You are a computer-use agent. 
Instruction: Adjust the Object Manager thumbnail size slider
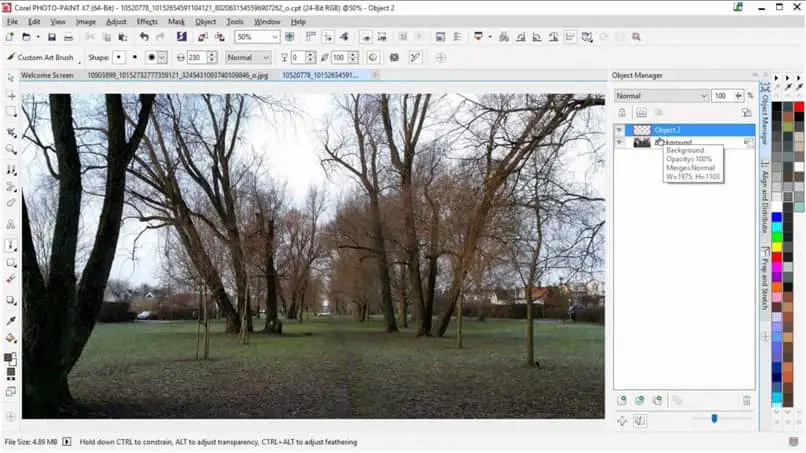[x=715, y=419]
